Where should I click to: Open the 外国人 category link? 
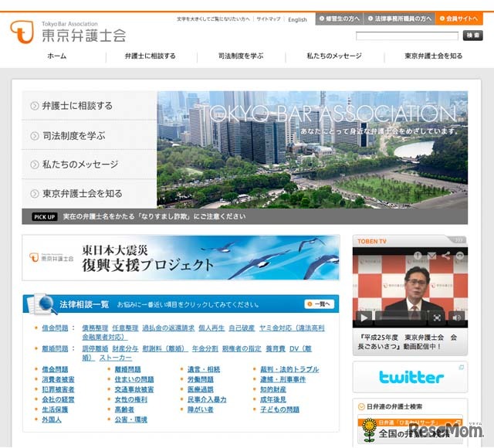(x=52, y=419)
